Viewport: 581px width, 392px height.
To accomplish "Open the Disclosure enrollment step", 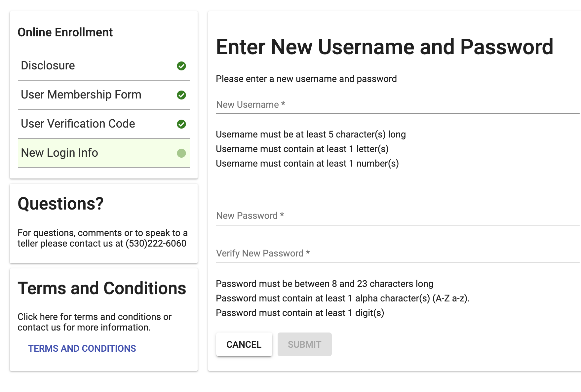I will click(104, 66).
